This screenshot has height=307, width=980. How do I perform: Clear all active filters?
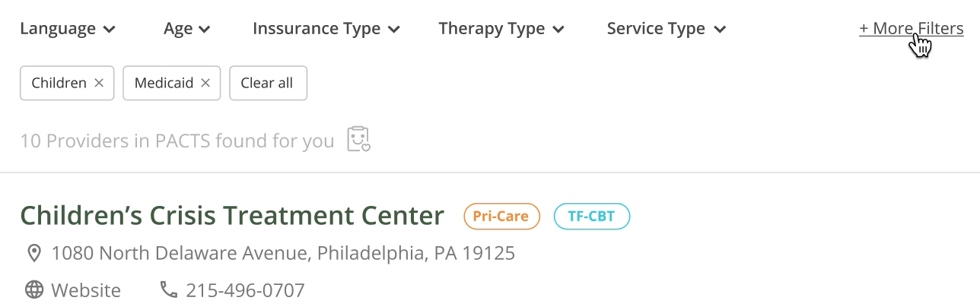(267, 84)
